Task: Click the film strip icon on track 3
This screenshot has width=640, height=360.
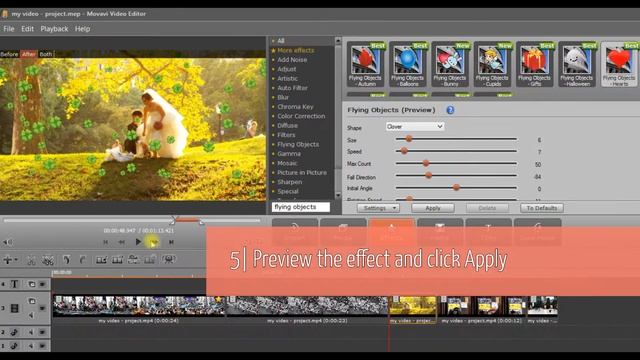Action: (x=14, y=309)
